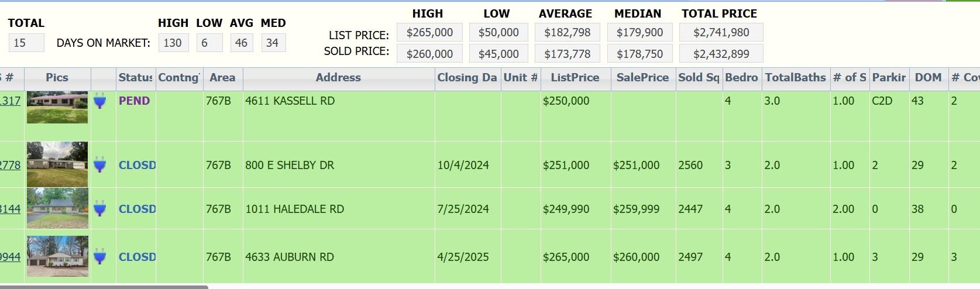Sort by the SalePrice column header
Image resolution: width=980 pixels, height=289 pixels.
pyautogui.click(x=642, y=78)
